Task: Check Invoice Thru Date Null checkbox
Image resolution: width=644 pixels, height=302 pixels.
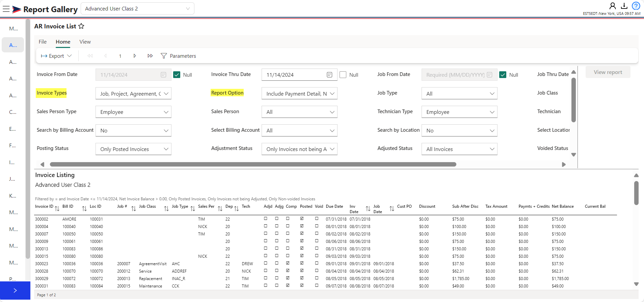Action: pyautogui.click(x=343, y=75)
